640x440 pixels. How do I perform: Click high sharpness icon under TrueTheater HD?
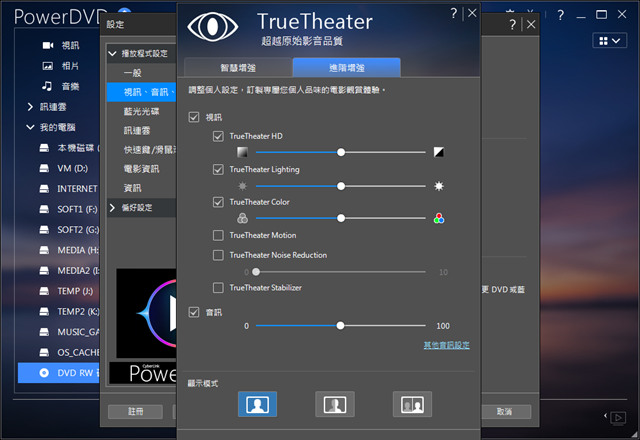pyautogui.click(x=439, y=152)
